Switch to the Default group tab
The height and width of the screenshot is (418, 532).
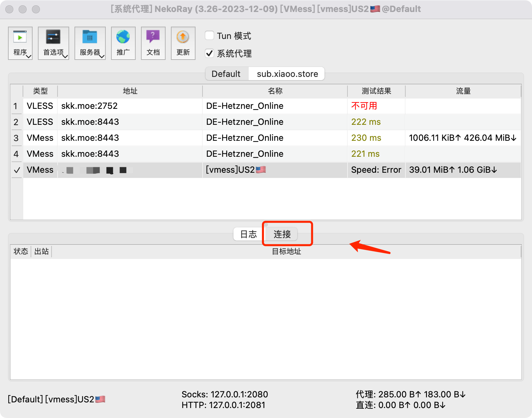click(x=226, y=74)
